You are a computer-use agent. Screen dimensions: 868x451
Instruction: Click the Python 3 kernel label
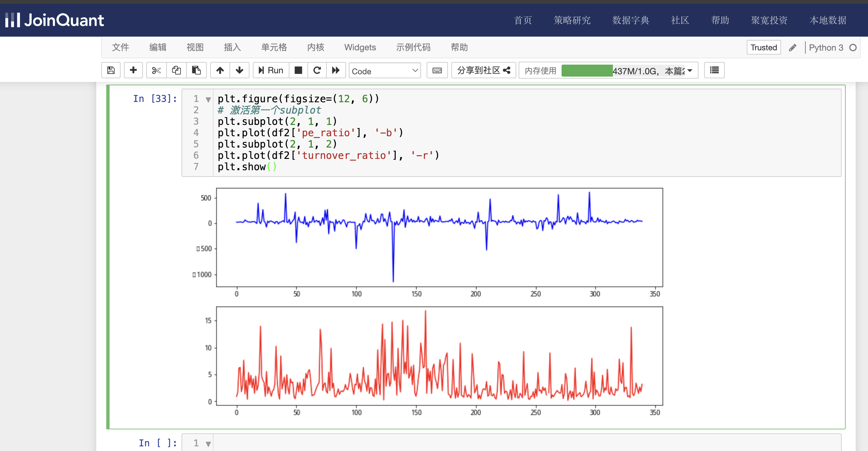click(826, 48)
